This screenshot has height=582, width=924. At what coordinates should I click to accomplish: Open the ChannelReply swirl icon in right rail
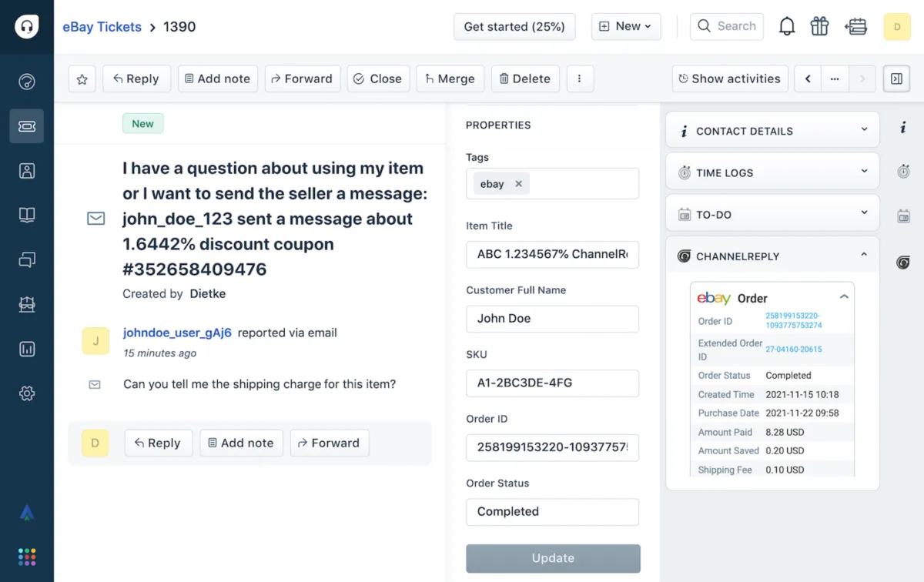pyautogui.click(x=903, y=263)
